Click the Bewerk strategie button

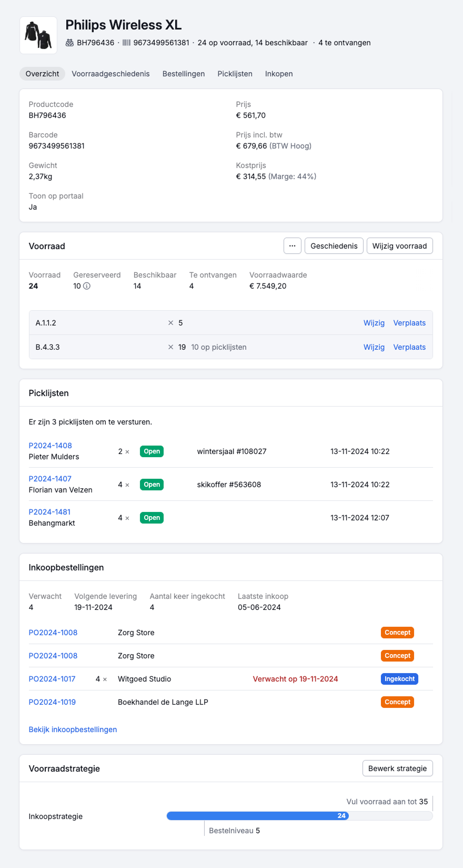[398, 768]
